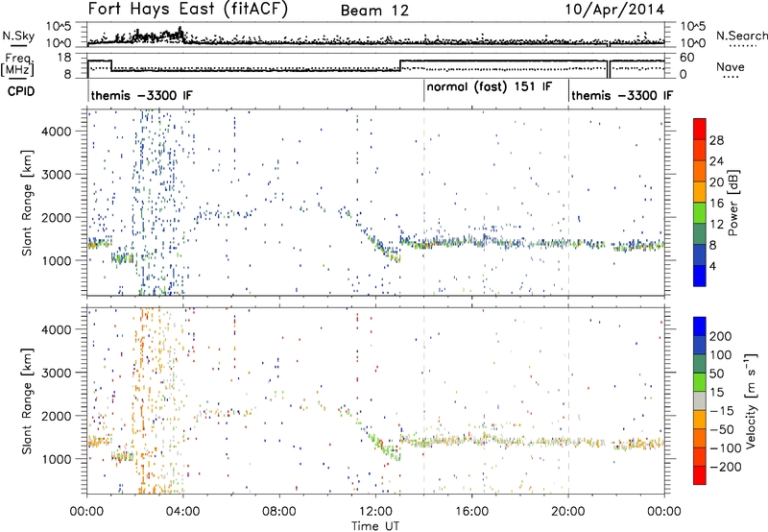This screenshot has height=532, width=768.
Task: Click the '18' frequency axis value
Action: click(x=63, y=58)
